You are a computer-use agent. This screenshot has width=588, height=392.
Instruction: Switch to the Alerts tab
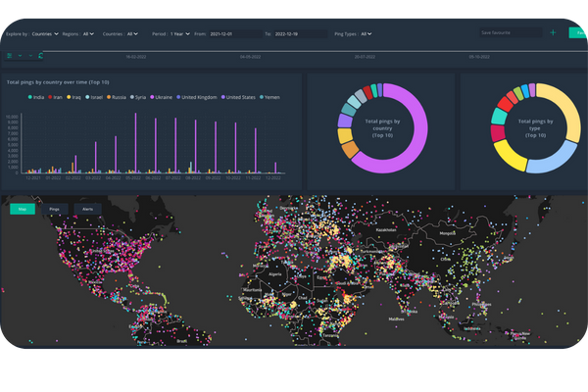pyautogui.click(x=88, y=209)
